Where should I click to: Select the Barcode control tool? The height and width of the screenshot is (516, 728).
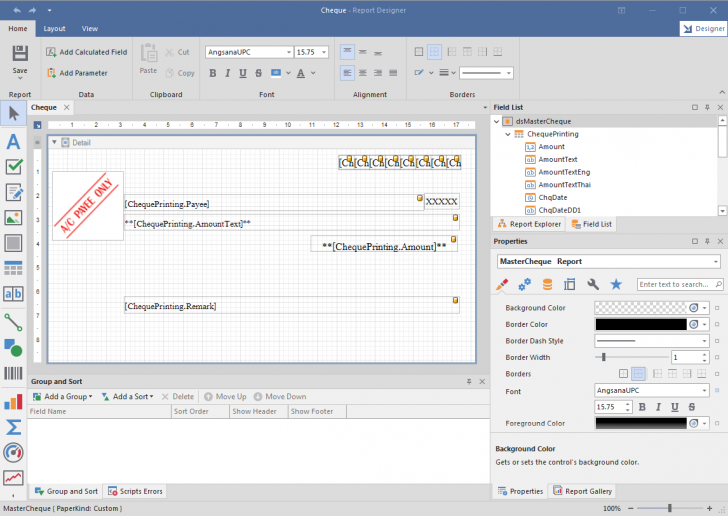pyautogui.click(x=13, y=373)
